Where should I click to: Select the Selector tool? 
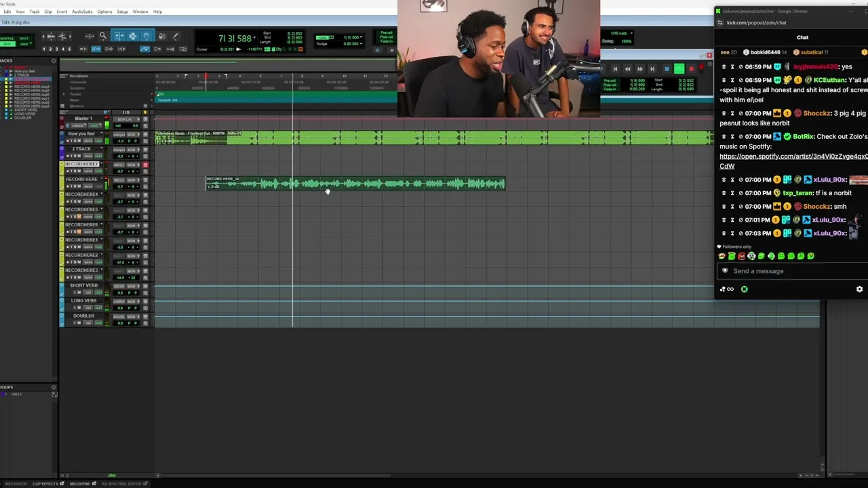pos(133,36)
